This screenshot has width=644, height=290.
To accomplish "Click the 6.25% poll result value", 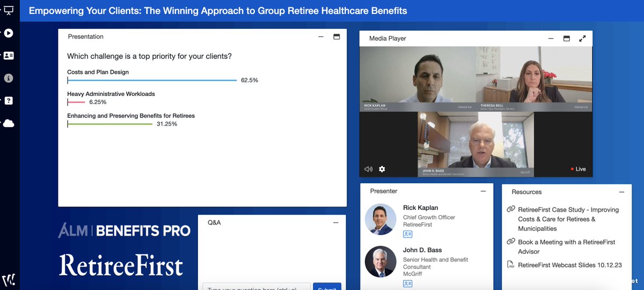I will [98, 102].
